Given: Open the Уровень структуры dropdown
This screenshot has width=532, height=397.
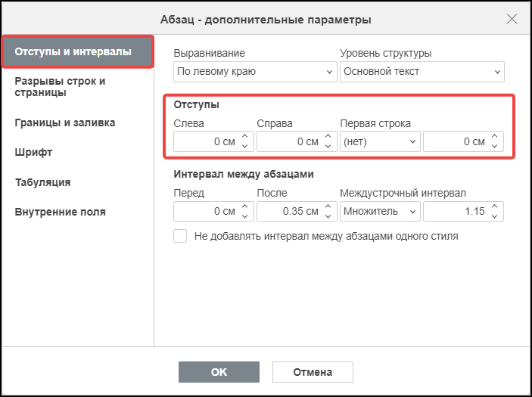Looking at the screenshot, I should coord(422,72).
